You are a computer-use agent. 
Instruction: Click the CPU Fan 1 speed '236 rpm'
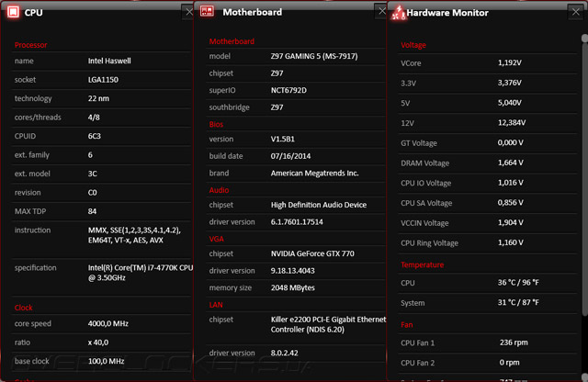[x=514, y=343]
